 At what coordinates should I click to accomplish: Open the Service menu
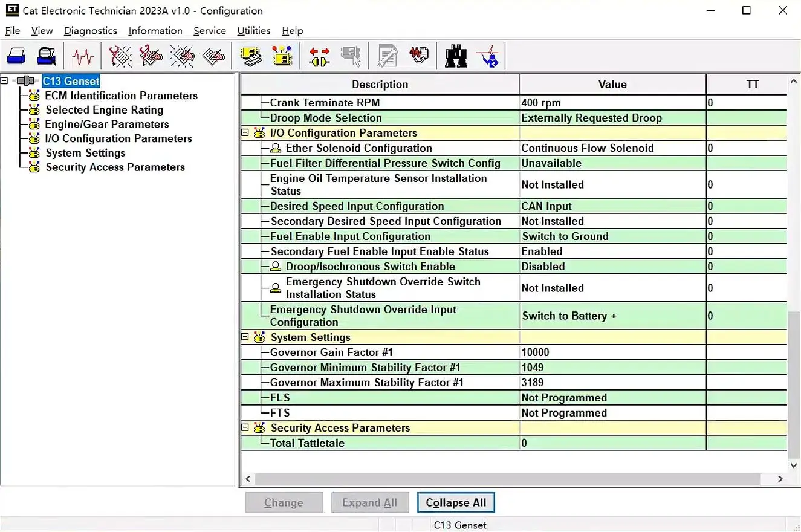(x=210, y=31)
